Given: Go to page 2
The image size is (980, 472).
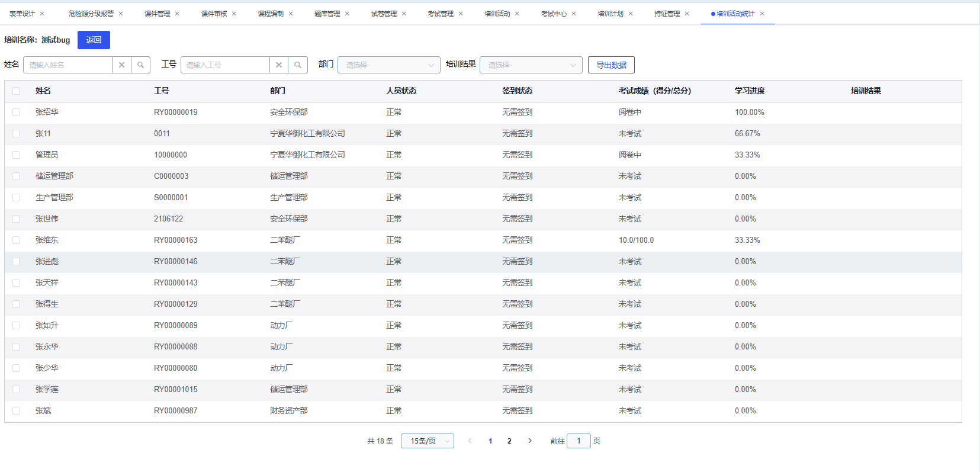Looking at the screenshot, I should [x=509, y=441].
